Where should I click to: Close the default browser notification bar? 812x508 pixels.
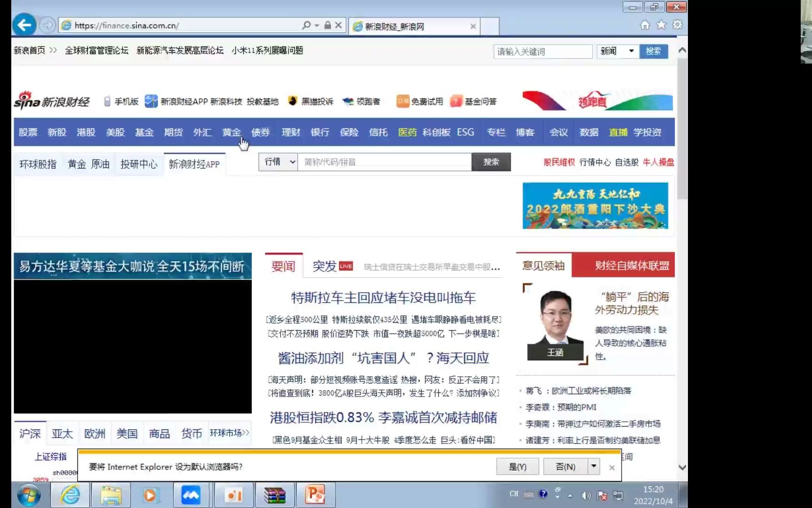pyautogui.click(x=612, y=468)
